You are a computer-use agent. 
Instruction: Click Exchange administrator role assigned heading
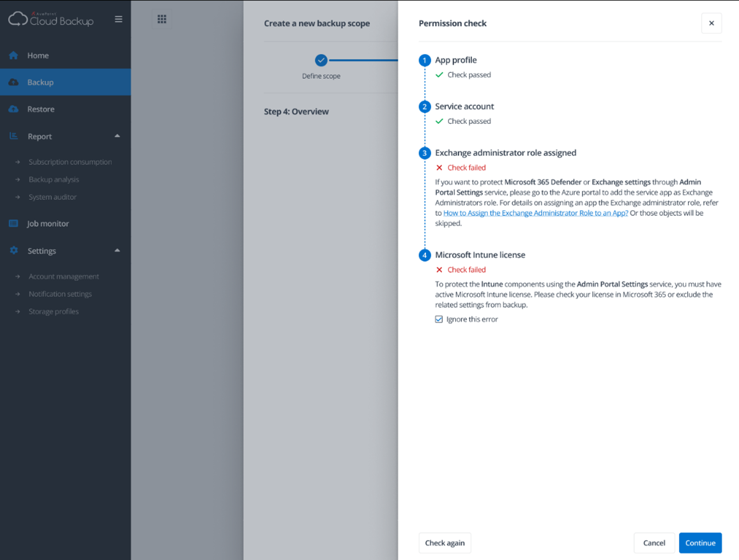[505, 153]
